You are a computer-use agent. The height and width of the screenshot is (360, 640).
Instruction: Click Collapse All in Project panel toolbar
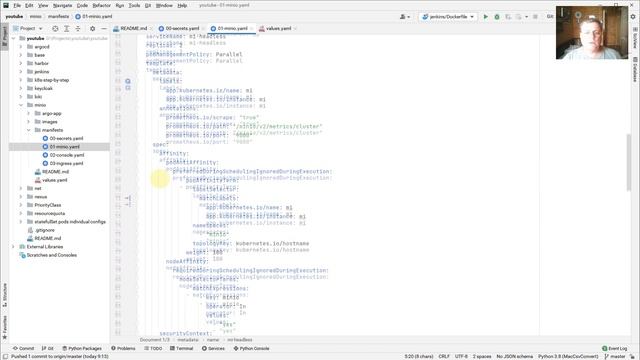78,29
